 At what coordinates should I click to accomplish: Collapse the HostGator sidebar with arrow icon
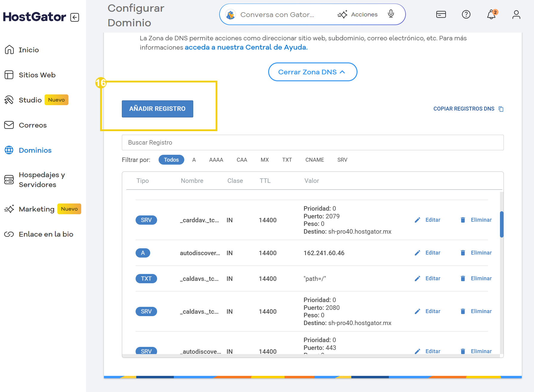pyautogui.click(x=75, y=17)
